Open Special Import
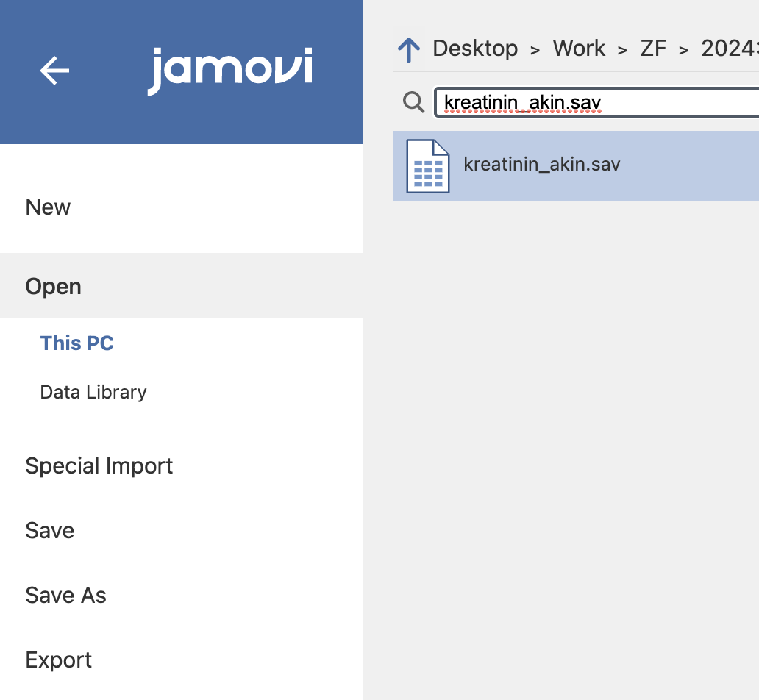This screenshot has width=759, height=700. pos(99,465)
